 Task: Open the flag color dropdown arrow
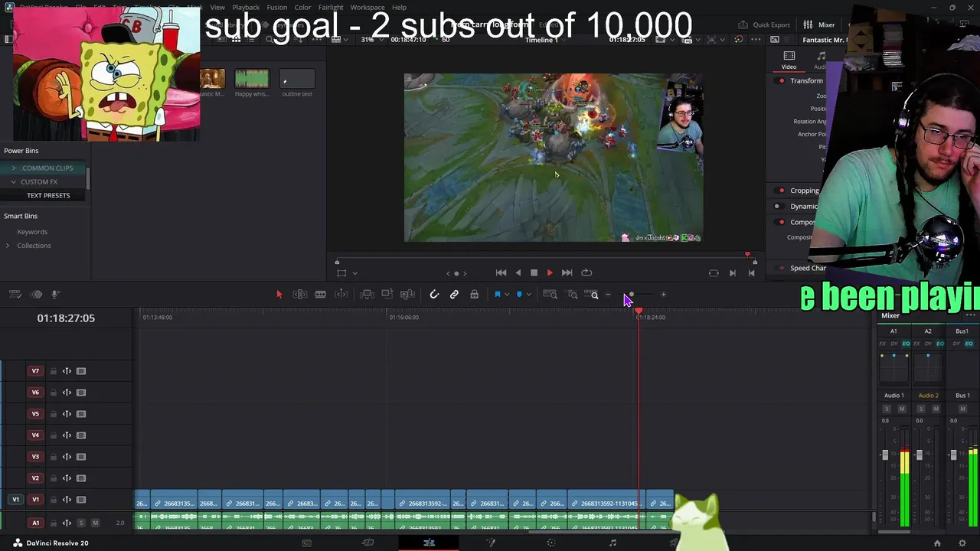point(506,295)
